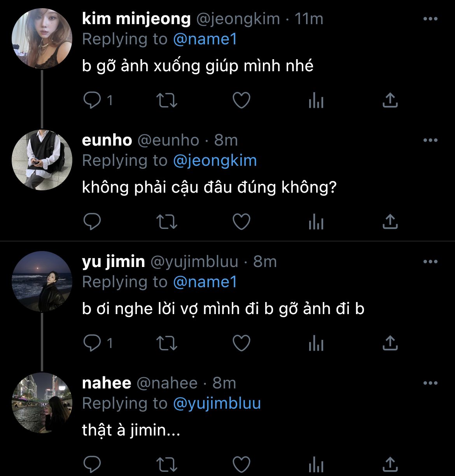This screenshot has height=476, width=455.
Task: Retweet kim minjeong's reply
Action: (167, 100)
